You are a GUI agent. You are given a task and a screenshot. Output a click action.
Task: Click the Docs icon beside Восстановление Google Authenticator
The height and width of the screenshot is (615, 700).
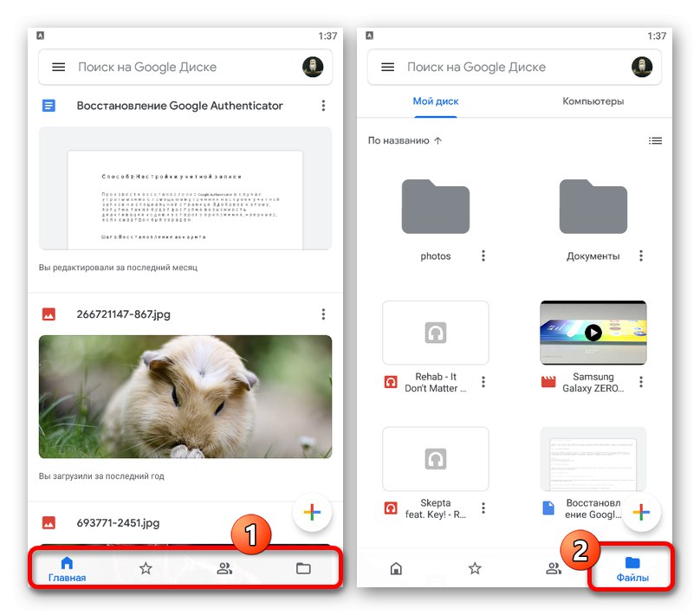point(49,106)
